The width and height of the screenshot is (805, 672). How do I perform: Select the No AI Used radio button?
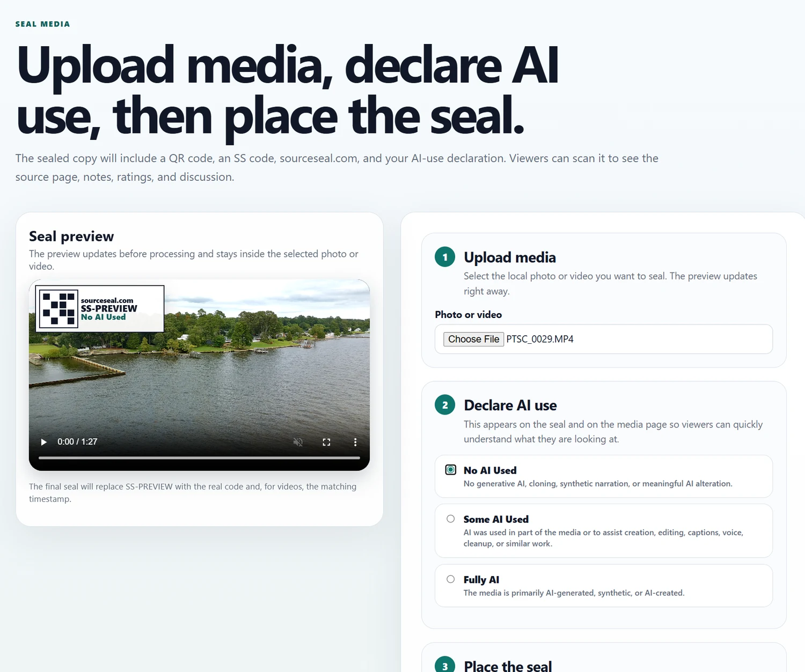(451, 470)
